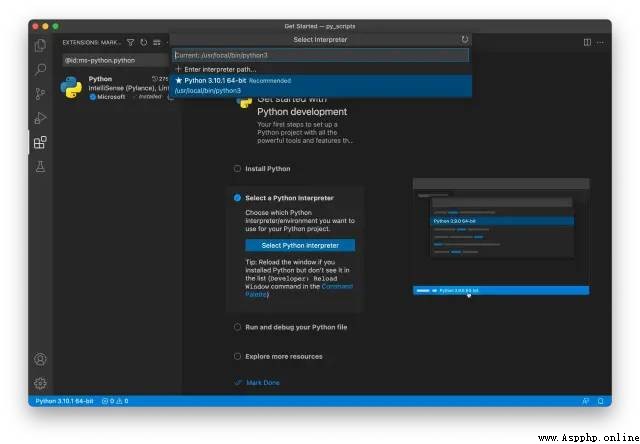This screenshot has width=640, height=444.
Task: Click the refresh extensions icon
Action: pyautogui.click(x=144, y=42)
